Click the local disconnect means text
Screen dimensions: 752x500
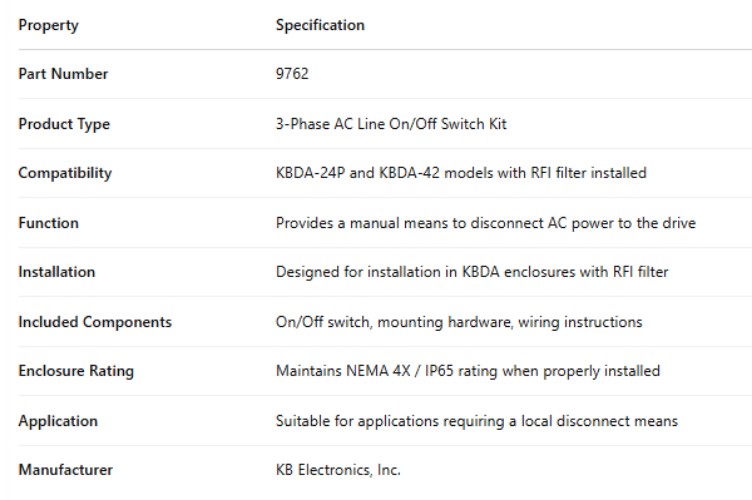coord(476,421)
